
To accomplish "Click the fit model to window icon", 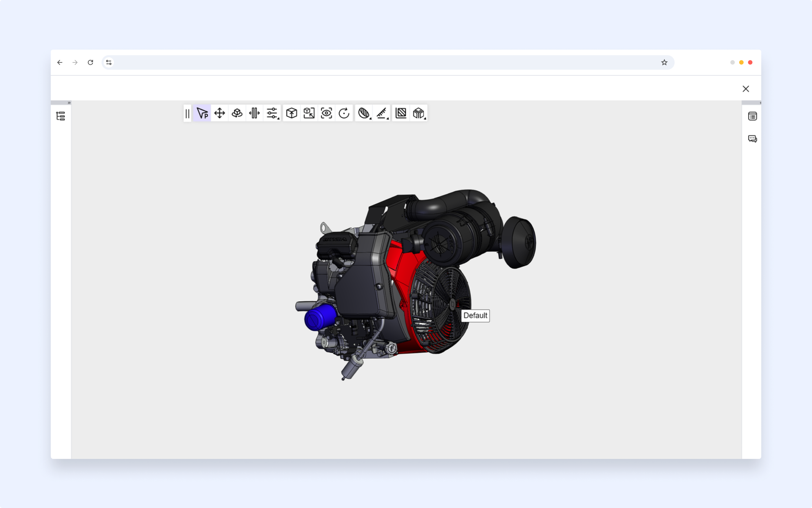I will pyautogui.click(x=309, y=113).
